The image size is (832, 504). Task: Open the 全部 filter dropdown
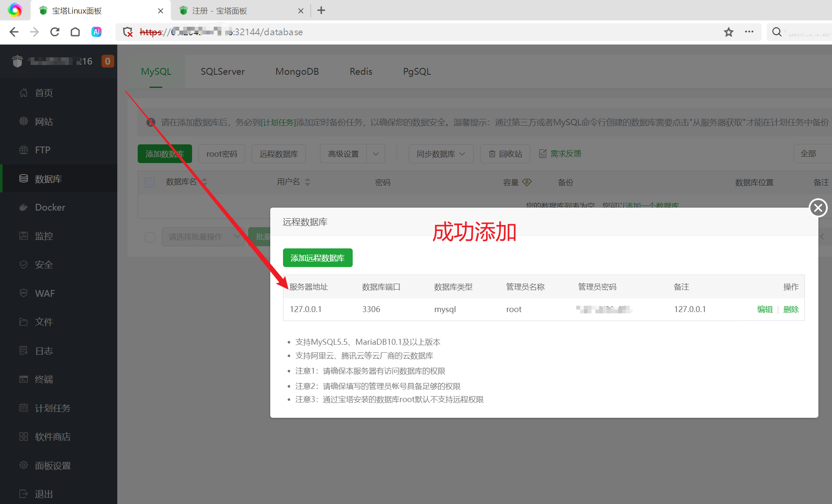pyautogui.click(x=812, y=154)
